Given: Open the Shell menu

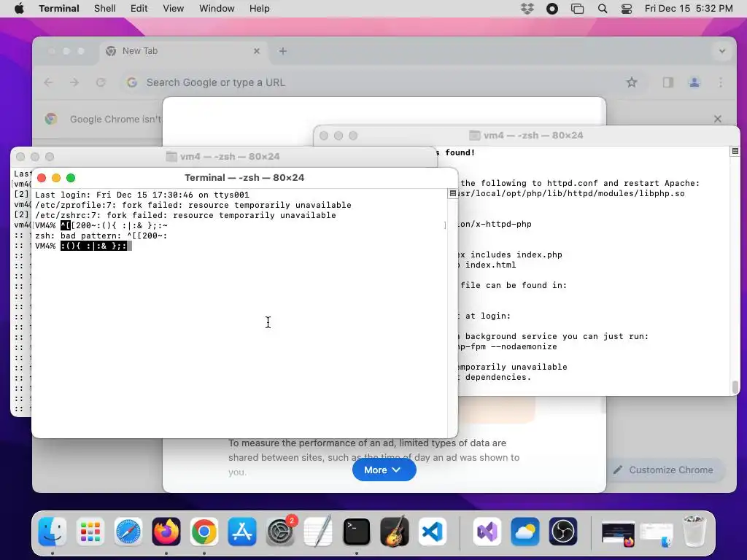Looking at the screenshot, I should click(105, 9).
